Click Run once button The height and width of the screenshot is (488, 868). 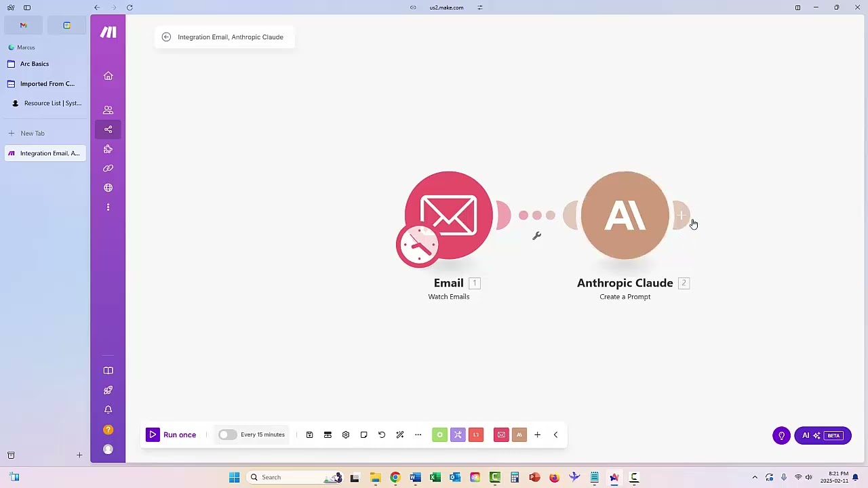pos(171,435)
